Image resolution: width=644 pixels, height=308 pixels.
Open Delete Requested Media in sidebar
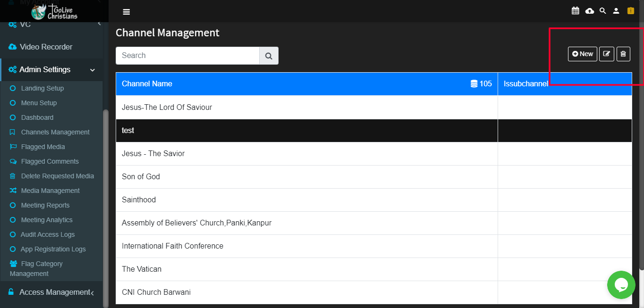click(x=58, y=176)
